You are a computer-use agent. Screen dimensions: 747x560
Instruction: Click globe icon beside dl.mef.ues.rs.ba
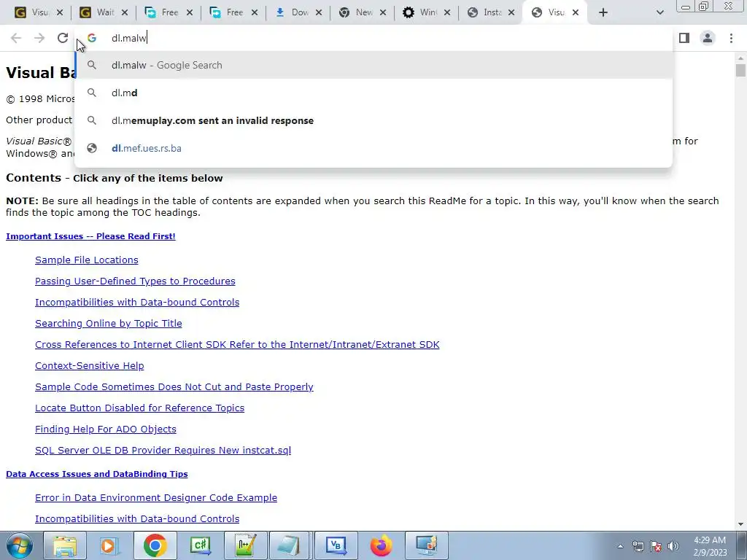92,148
